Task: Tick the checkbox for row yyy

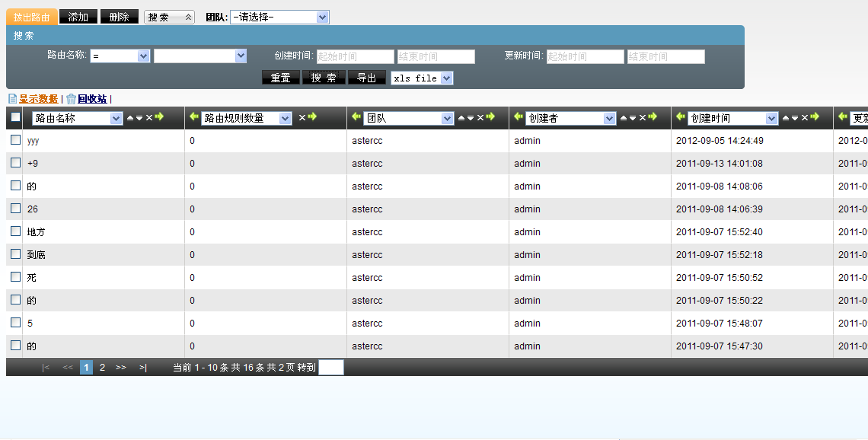Action: pyautogui.click(x=15, y=140)
